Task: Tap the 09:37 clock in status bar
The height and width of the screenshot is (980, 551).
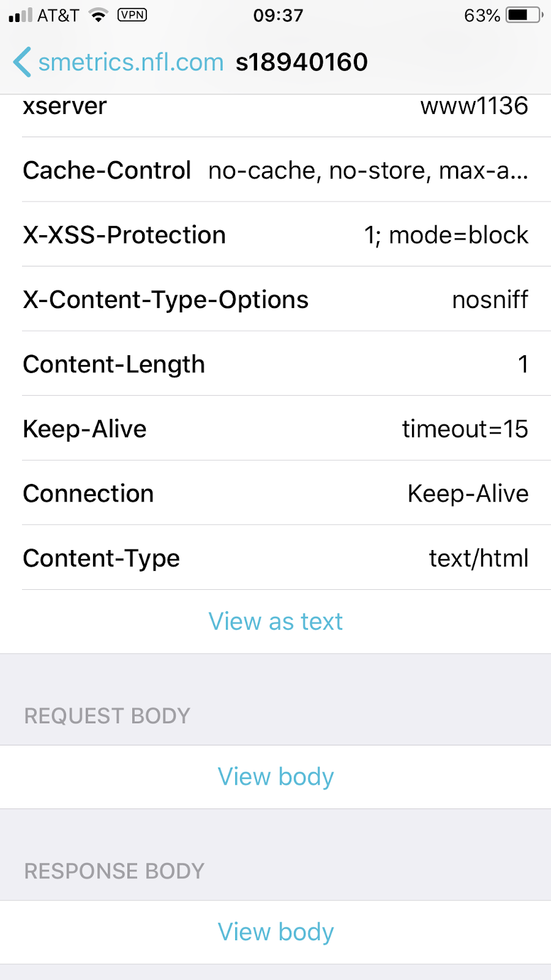Action: [278, 15]
